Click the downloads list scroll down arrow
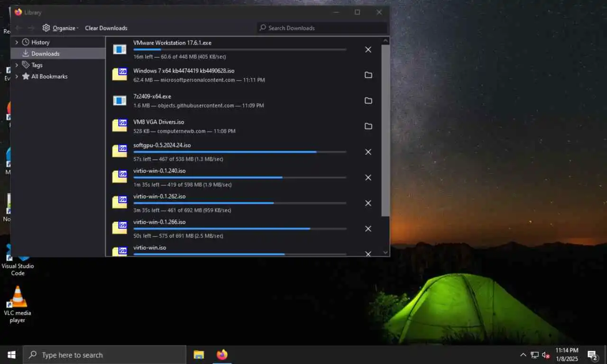Viewport: 607px width, 364px height. [x=385, y=253]
